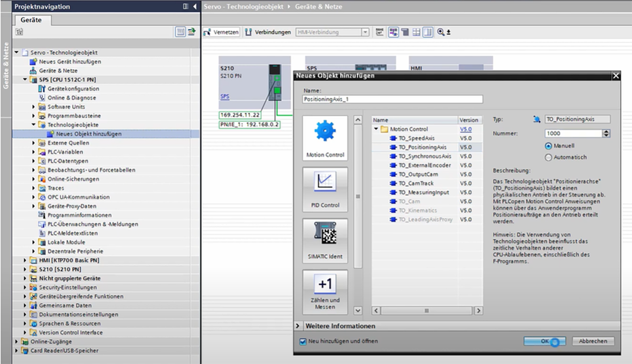The height and width of the screenshot is (364, 632).
Task: Collapse the SPS [CPU 1512C-1 PN] node
Action: click(25, 80)
